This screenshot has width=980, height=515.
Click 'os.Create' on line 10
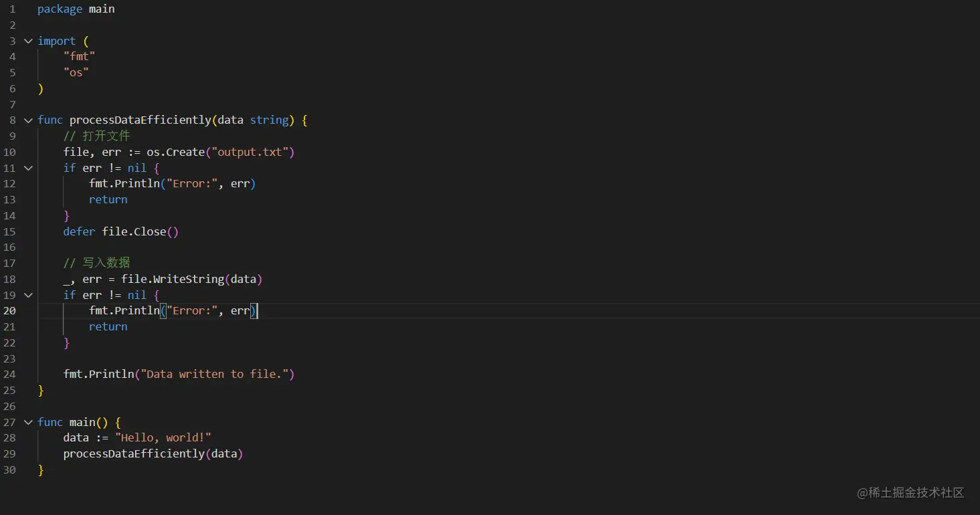175,152
